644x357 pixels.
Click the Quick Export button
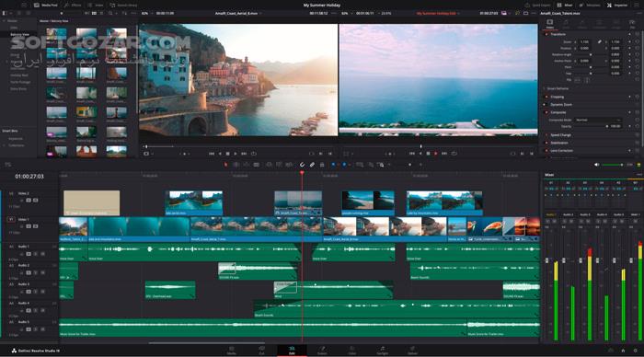[537, 6]
